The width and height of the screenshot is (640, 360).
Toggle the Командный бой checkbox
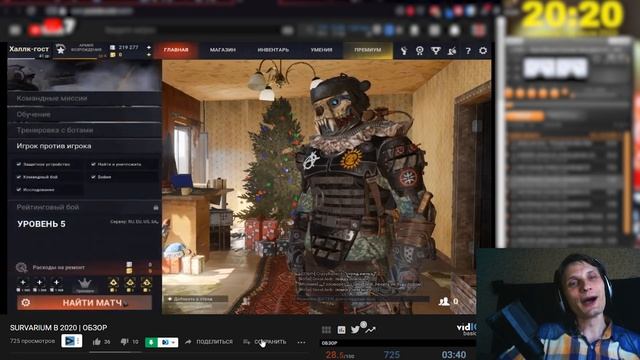click(x=19, y=177)
